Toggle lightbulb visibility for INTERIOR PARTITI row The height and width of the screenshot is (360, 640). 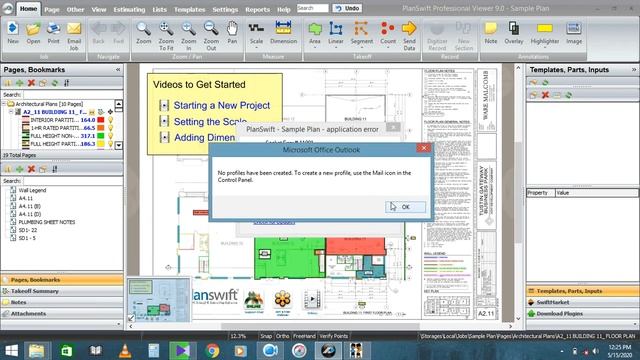(110, 120)
